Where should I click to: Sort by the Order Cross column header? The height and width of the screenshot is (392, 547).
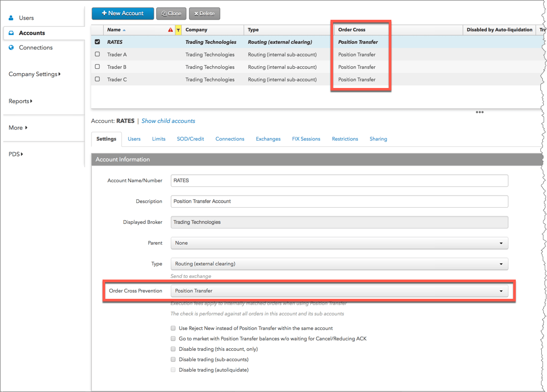[x=352, y=30]
